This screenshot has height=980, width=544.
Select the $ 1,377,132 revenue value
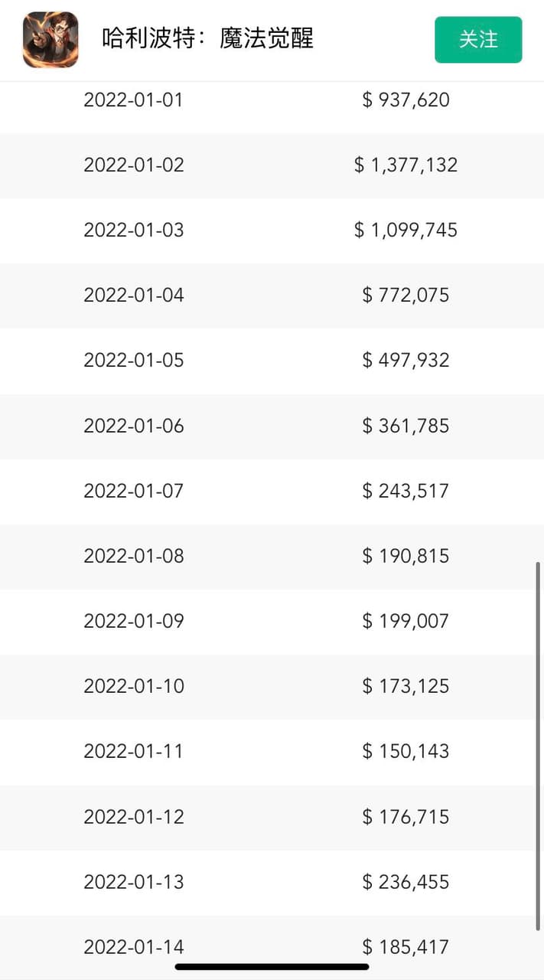[x=406, y=165]
